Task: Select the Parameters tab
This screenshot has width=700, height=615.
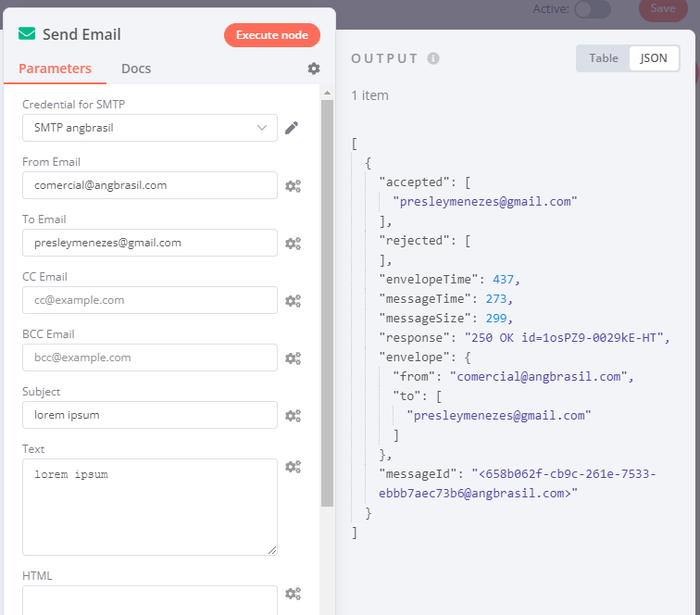Action: 55,69
